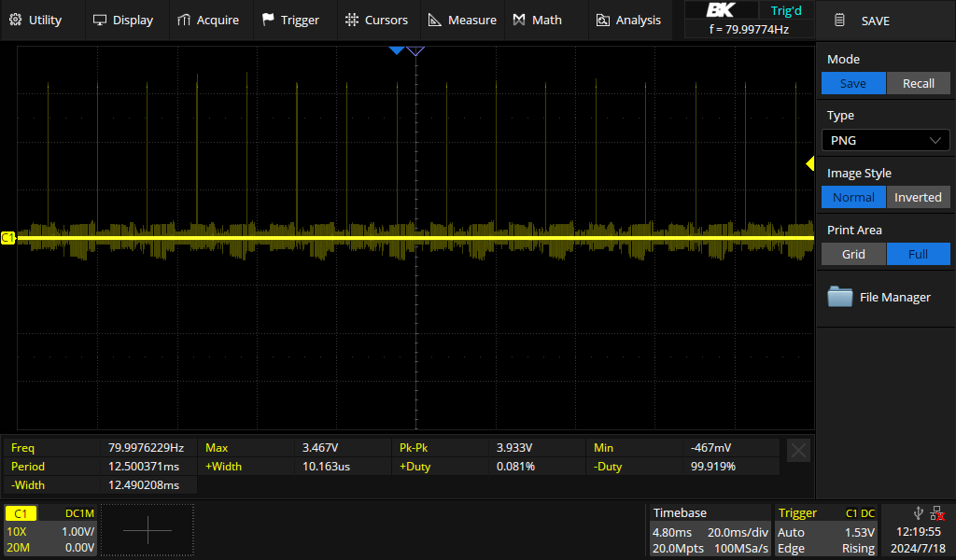The height and width of the screenshot is (560, 956).
Task: Click the yellow trigger level marker
Action: (808, 162)
